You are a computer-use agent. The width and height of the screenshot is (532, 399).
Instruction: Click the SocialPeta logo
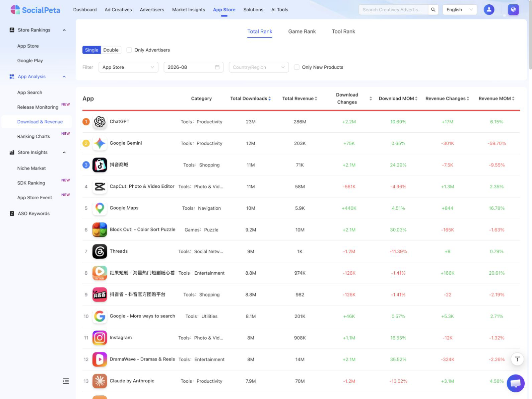[x=35, y=10]
